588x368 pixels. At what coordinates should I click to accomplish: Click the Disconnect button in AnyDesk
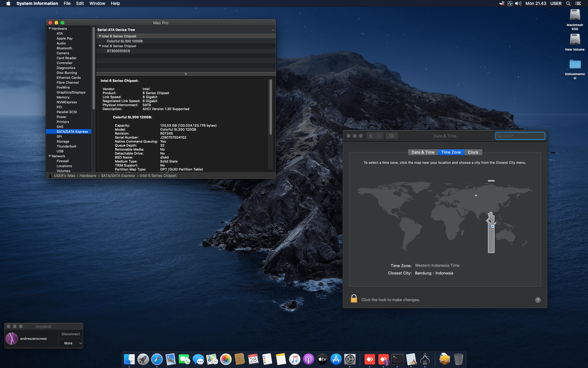pos(70,334)
